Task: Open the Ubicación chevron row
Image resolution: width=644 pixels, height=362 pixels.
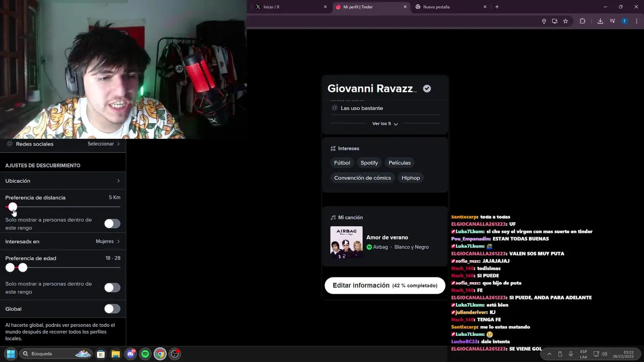Action: pos(63,181)
